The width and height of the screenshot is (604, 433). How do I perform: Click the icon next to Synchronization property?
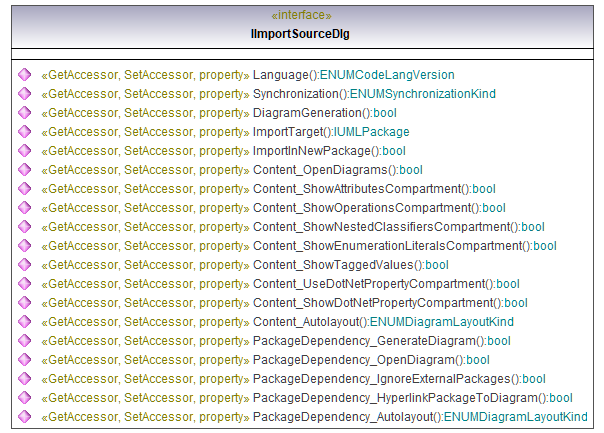point(24,94)
